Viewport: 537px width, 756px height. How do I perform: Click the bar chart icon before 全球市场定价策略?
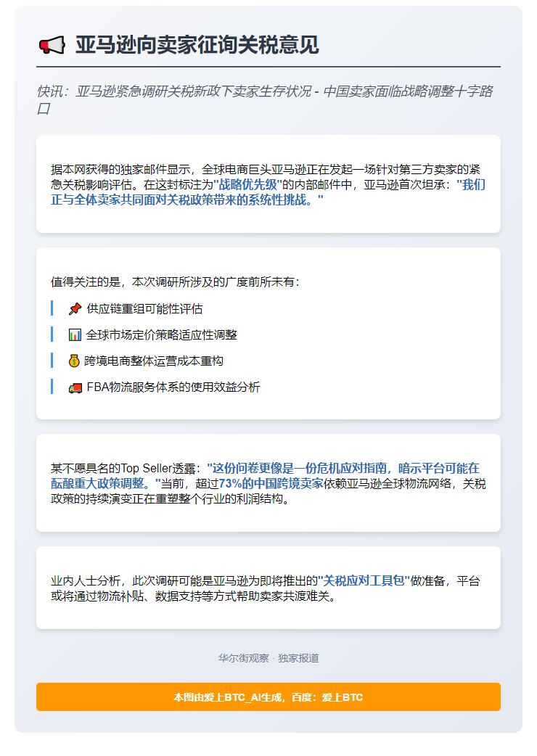[75, 335]
